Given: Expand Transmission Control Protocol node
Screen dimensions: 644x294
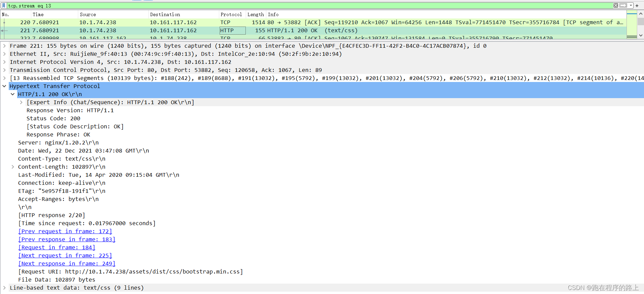Looking at the screenshot, I should coord(4,70).
